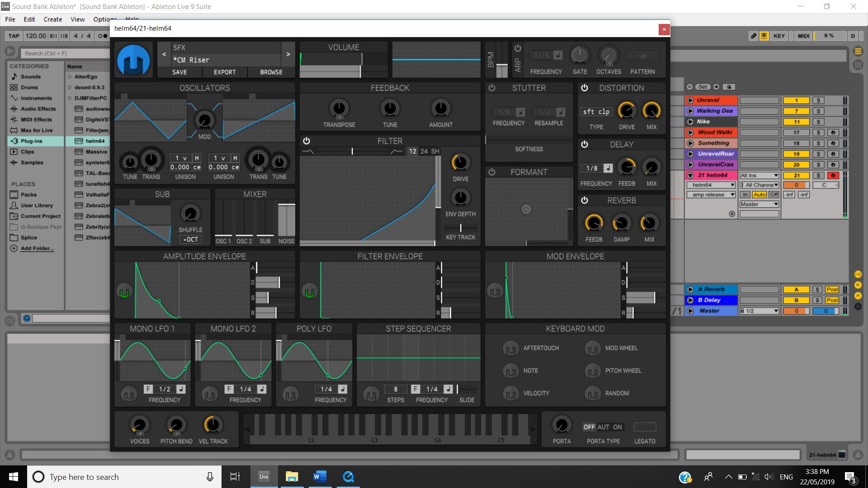Open the amp release parameter dropdown
The width and height of the screenshot is (868, 488).
[711, 195]
